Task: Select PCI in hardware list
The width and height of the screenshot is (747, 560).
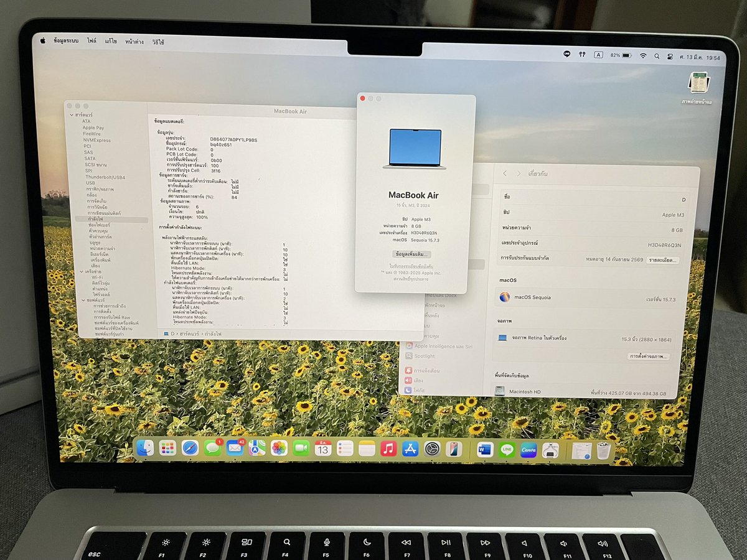Action: [88, 146]
